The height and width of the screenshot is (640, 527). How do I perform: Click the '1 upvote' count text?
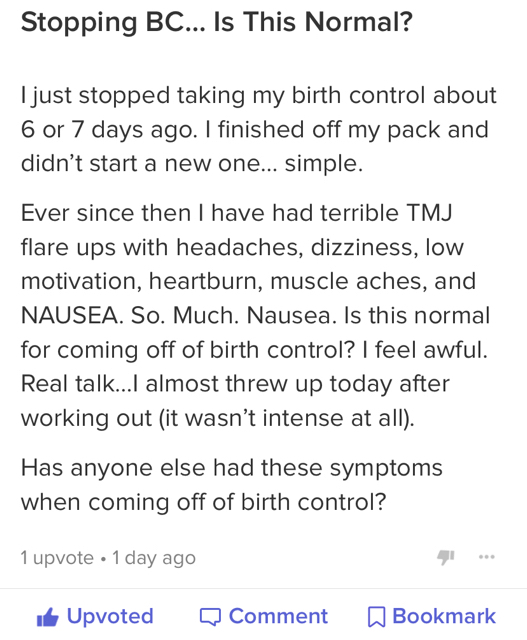(57, 558)
